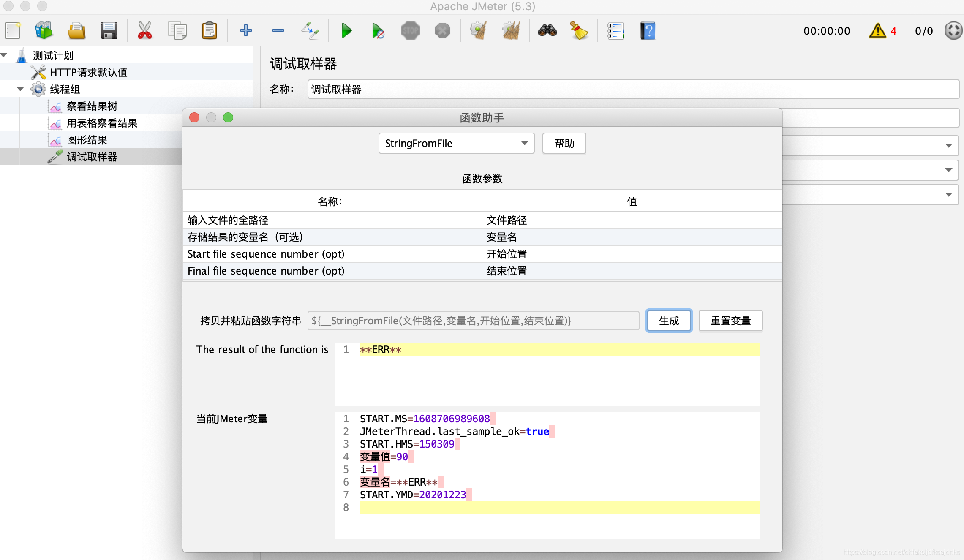Open the StringFromFile function dropdown
The width and height of the screenshot is (964, 560).
pyautogui.click(x=456, y=144)
